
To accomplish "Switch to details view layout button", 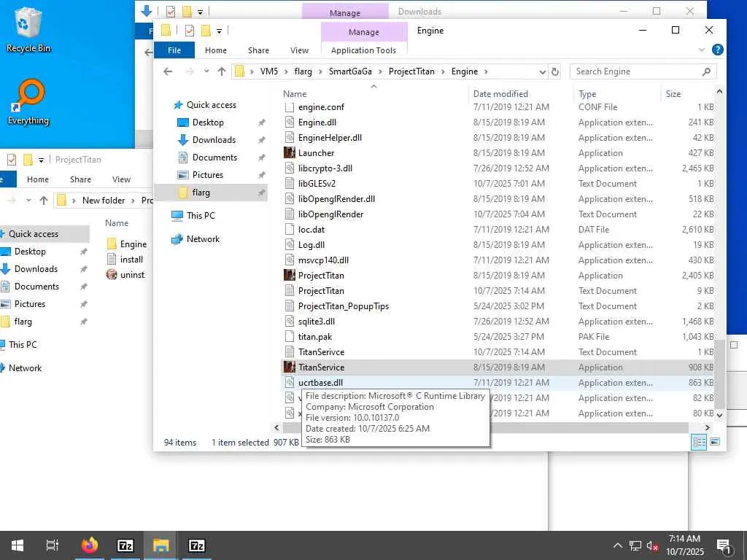I will pyautogui.click(x=699, y=442).
